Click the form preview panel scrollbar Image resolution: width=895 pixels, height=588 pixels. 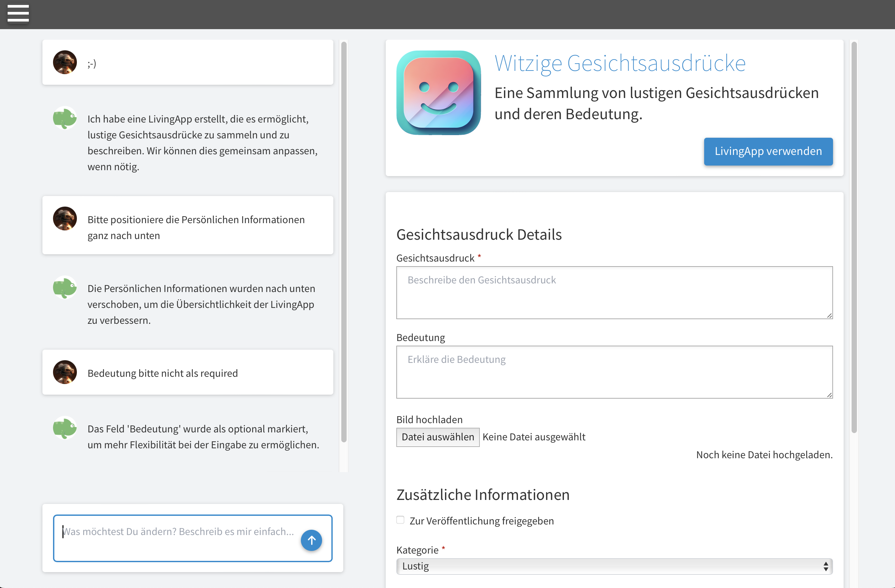pos(854,237)
